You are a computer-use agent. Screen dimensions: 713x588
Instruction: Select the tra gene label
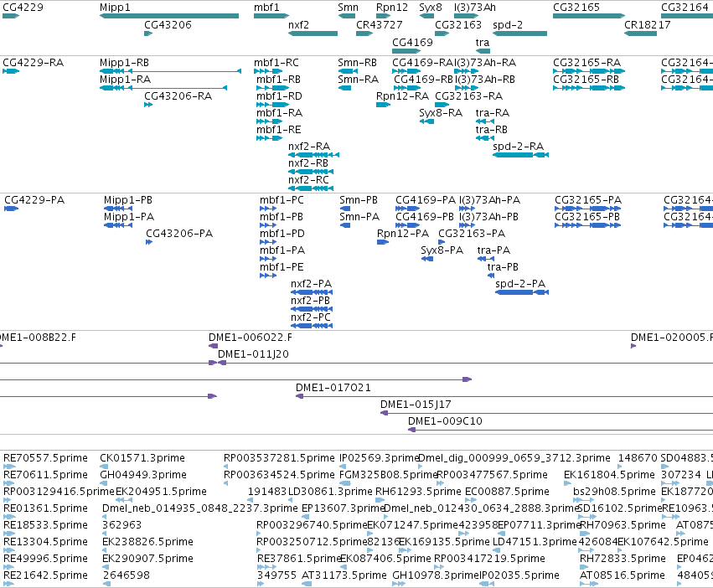[483, 43]
